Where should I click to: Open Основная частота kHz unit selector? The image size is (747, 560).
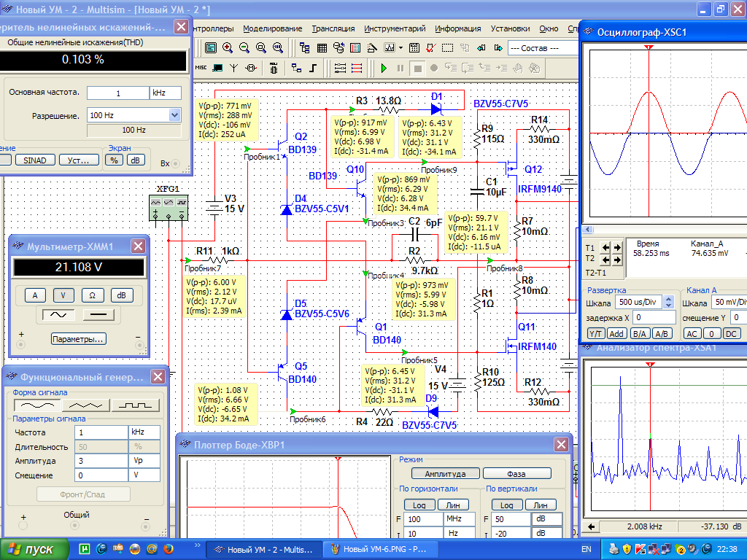pos(166,93)
